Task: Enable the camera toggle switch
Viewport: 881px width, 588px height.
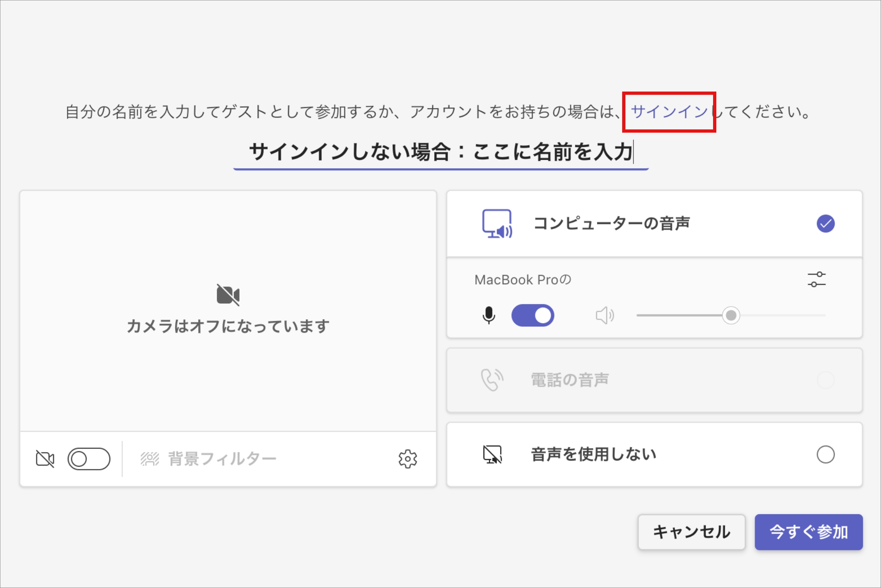Action: (89, 459)
